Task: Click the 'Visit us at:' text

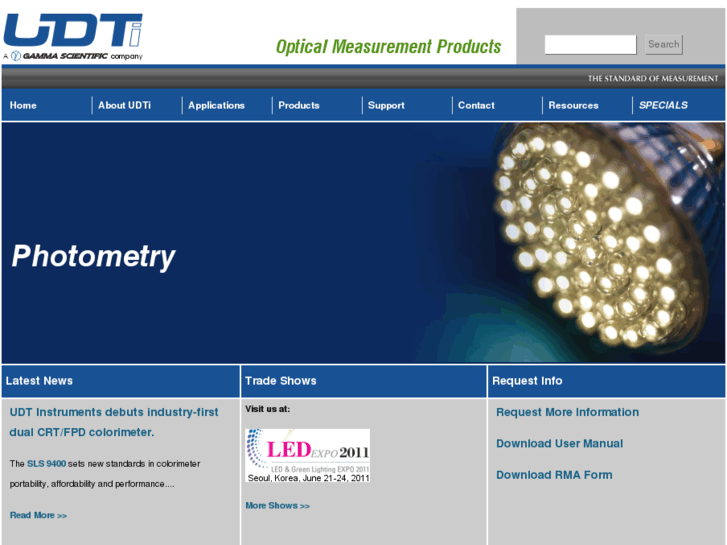Action: 268,409
